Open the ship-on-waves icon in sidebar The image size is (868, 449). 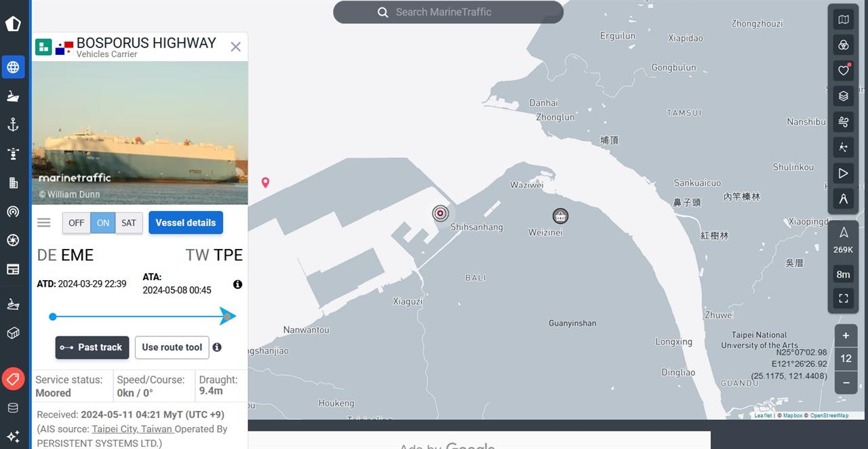[x=13, y=304]
